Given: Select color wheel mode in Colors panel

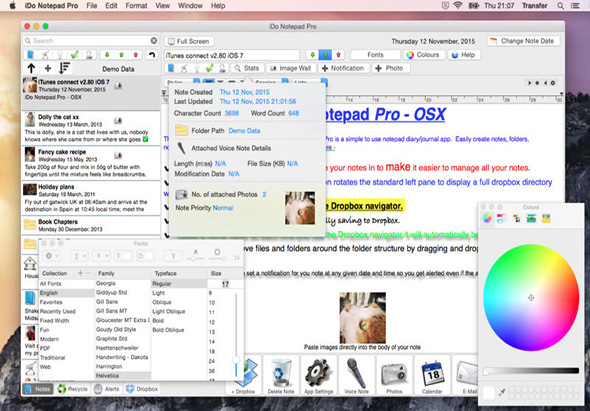Looking at the screenshot, I should tap(487, 218).
